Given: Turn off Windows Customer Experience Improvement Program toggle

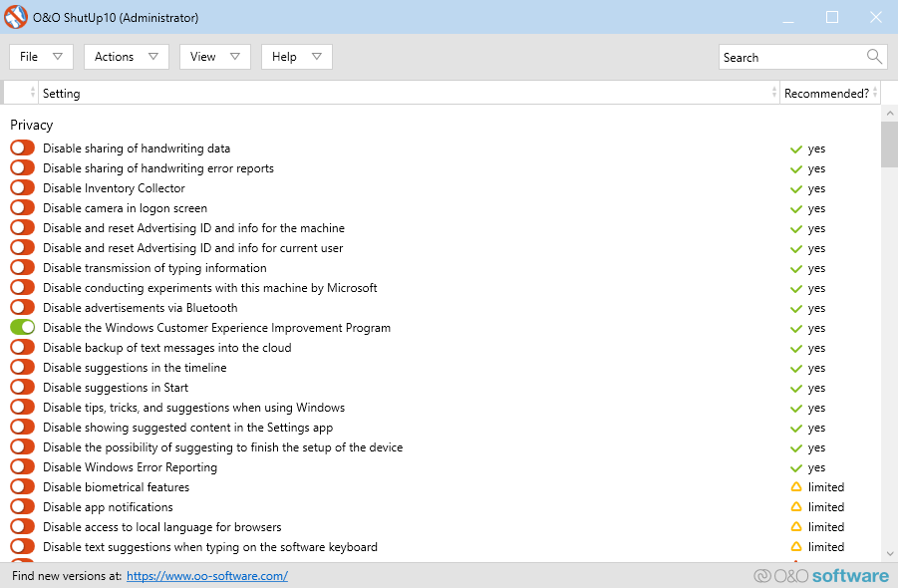Looking at the screenshot, I should tap(22, 328).
